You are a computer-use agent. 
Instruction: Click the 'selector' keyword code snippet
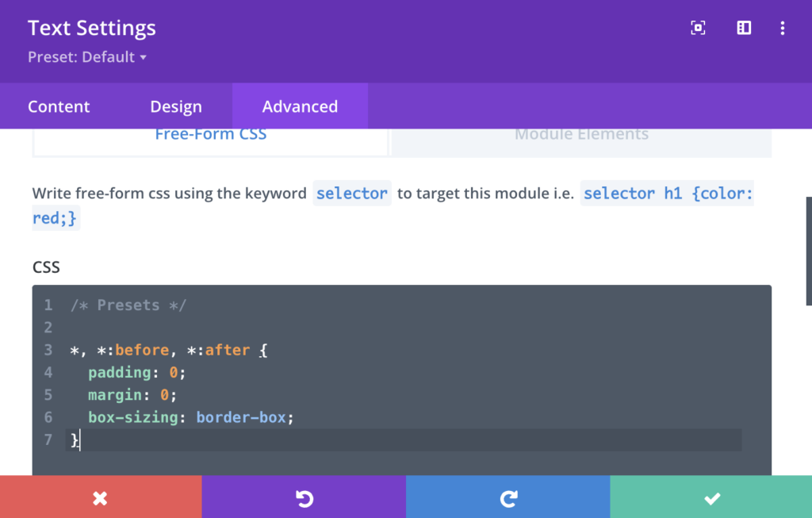pos(351,194)
